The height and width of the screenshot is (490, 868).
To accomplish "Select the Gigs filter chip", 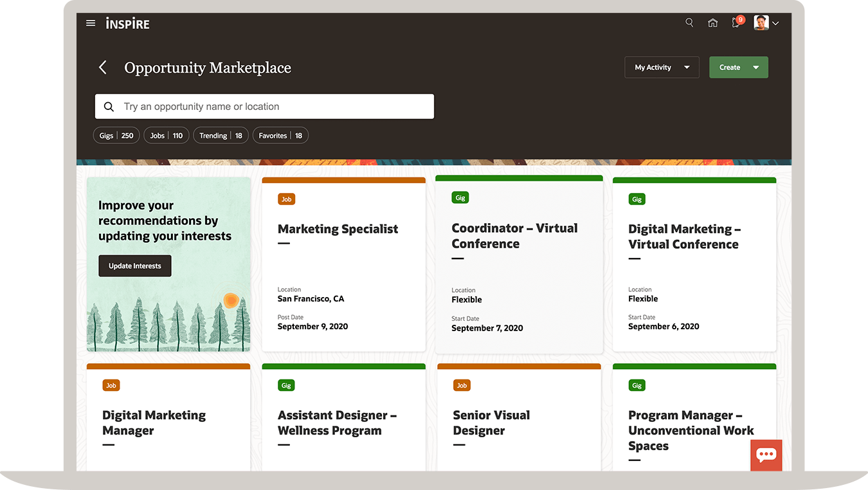I will tap(116, 135).
